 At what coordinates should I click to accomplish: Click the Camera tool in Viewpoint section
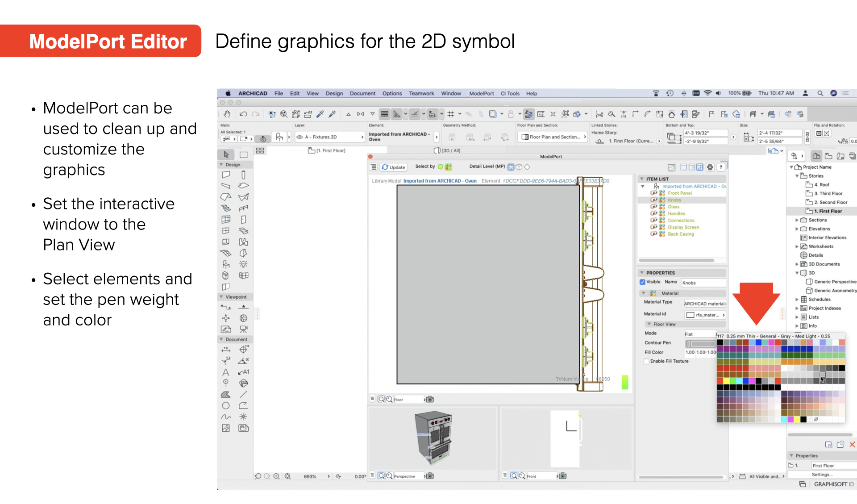coord(243,329)
